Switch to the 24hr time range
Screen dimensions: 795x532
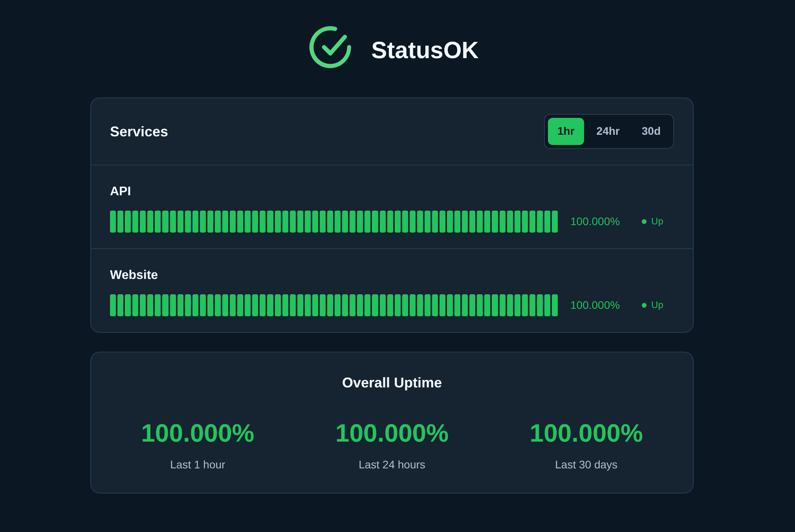pos(608,131)
